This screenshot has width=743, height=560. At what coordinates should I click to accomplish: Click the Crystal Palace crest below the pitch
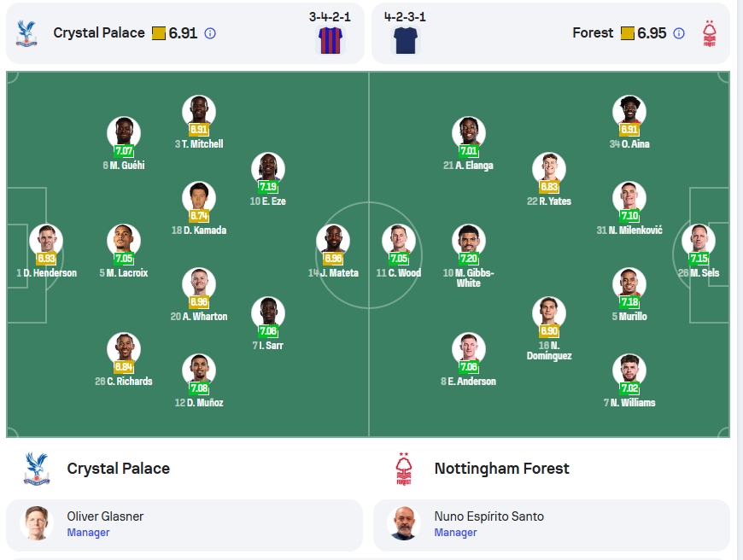37,468
